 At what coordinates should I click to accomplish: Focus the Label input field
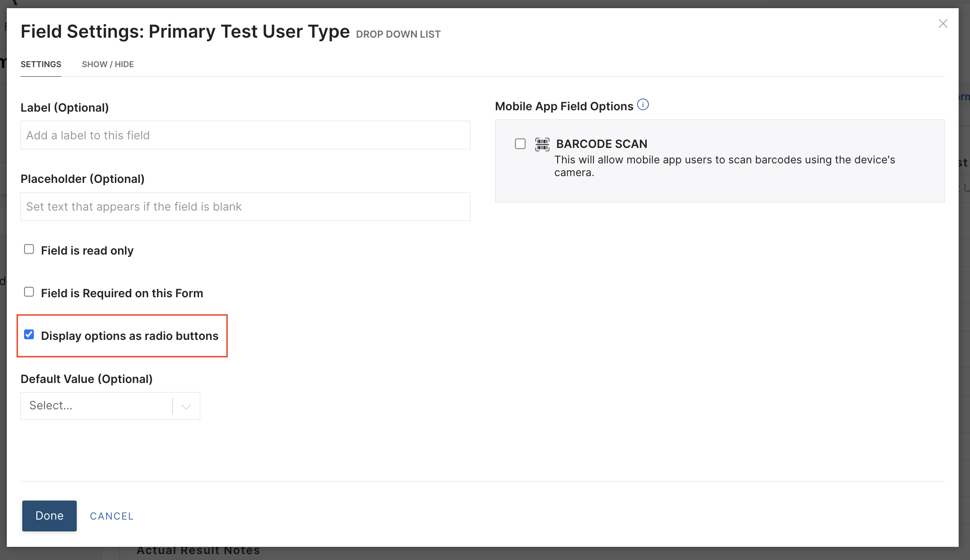point(245,135)
